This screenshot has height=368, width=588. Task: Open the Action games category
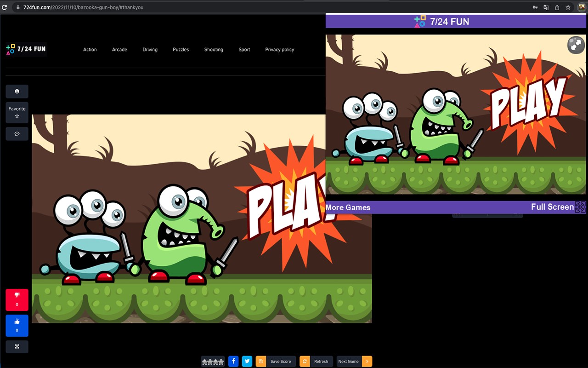[90, 50]
